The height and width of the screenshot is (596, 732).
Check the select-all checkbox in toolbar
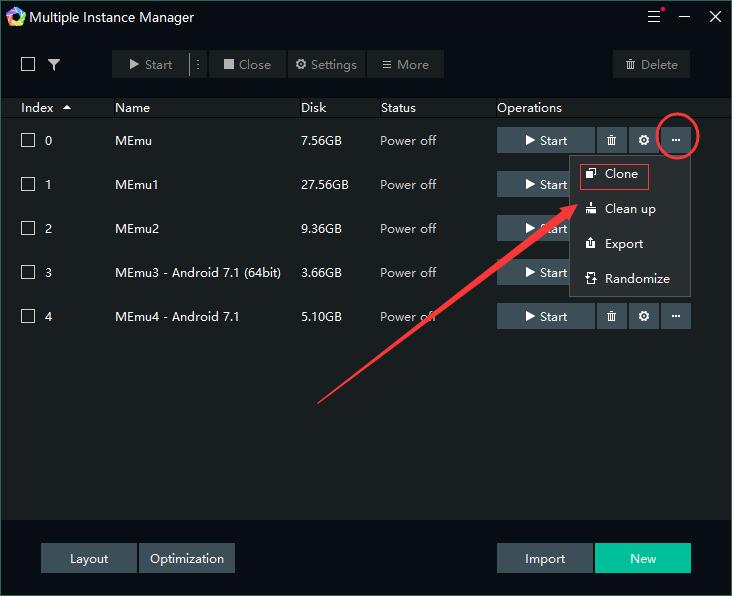[28, 65]
